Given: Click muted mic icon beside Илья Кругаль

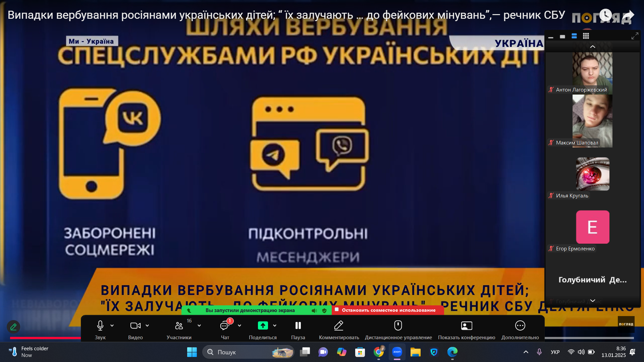Looking at the screenshot, I should point(551,195).
